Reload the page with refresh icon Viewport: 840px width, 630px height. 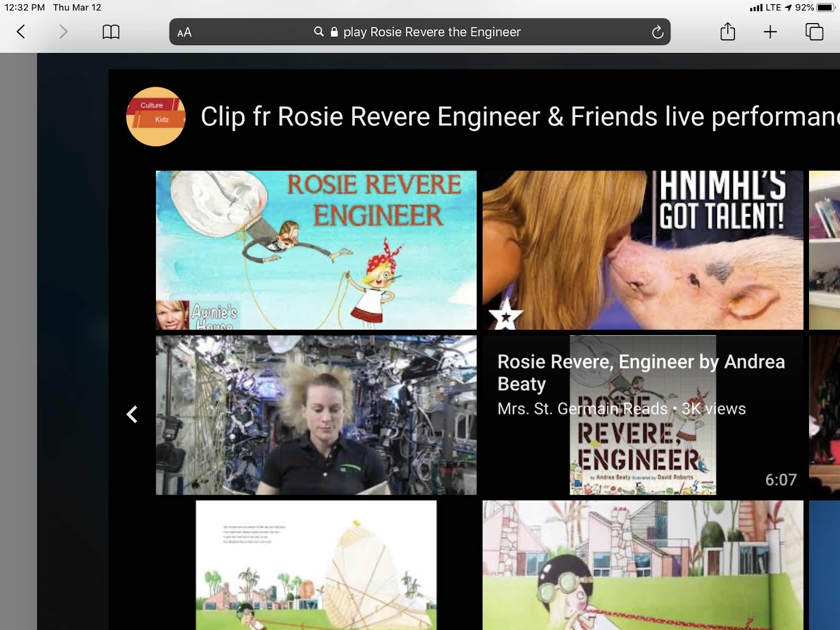pyautogui.click(x=657, y=33)
